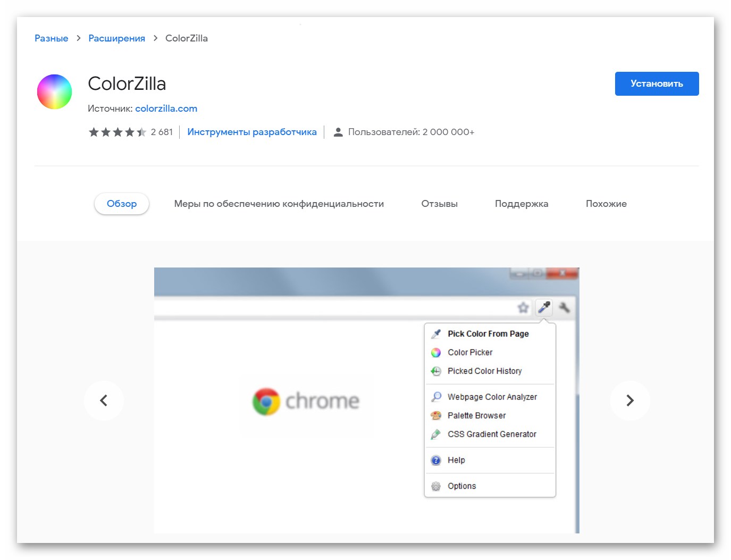Click breadcrumb chevron after Расширения
Viewport: 731px width, 560px height.
click(x=155, y=38)
